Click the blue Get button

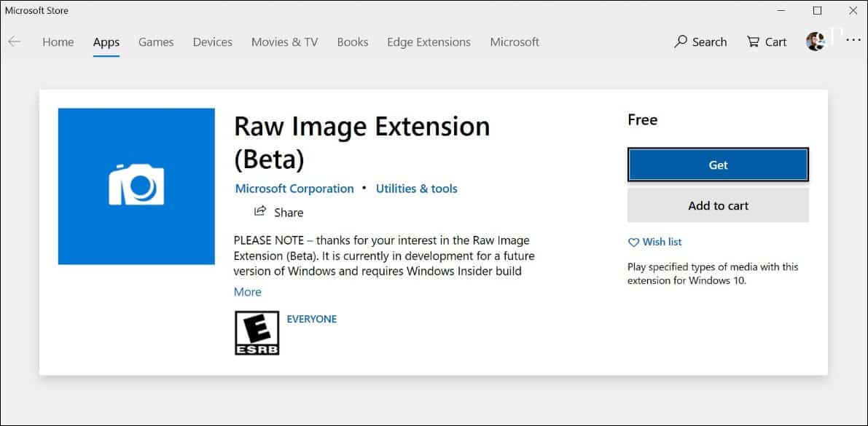718,165
